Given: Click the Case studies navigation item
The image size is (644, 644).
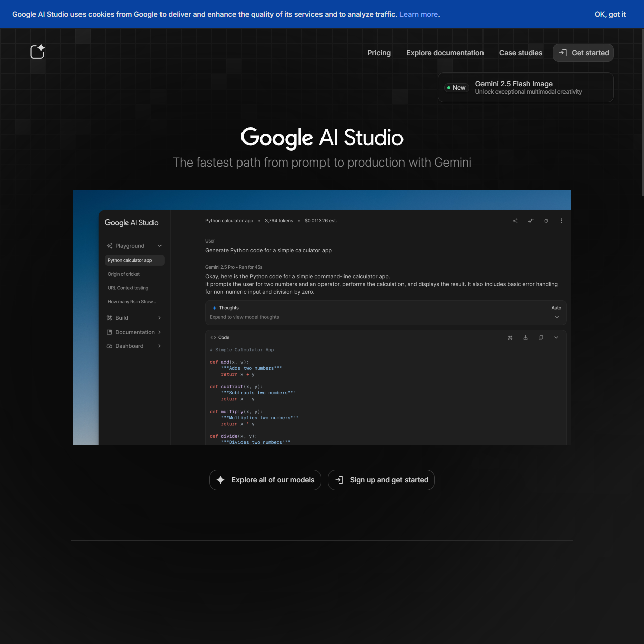Looking at the screenshot, I should tap(520, 53).
